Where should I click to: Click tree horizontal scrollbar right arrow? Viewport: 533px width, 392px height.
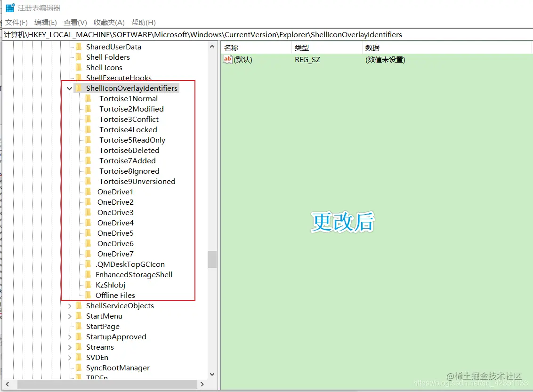pyautogui.click(x=202, y=384)
